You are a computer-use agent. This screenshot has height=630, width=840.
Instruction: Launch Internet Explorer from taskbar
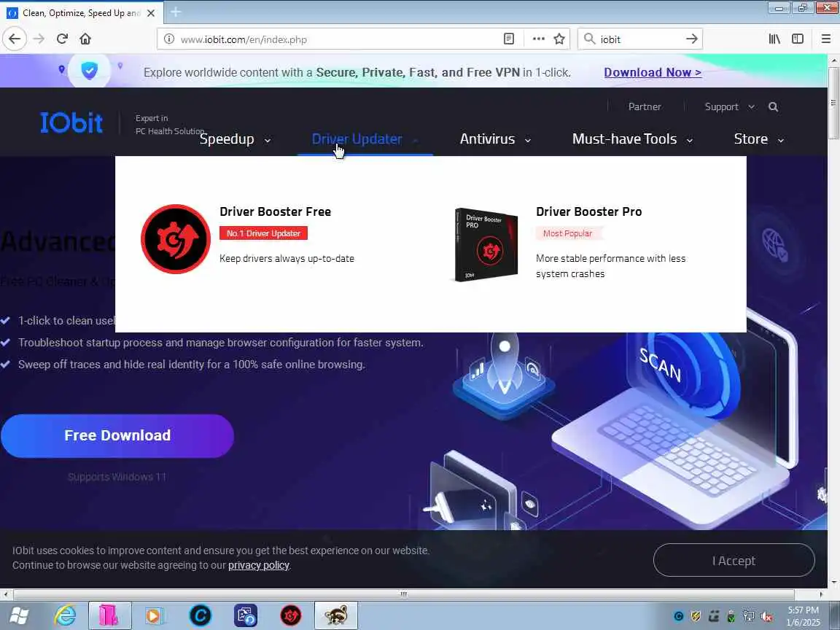(65, 616)
